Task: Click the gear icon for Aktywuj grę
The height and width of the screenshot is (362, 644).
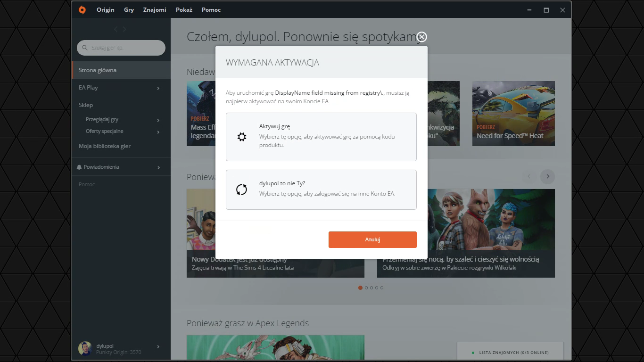Action: [242, 137]
